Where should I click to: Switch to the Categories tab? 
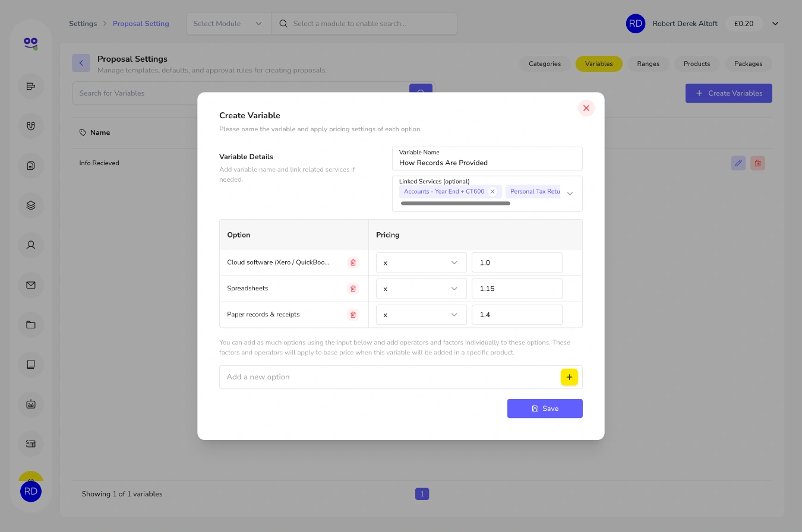pos(545,64)
